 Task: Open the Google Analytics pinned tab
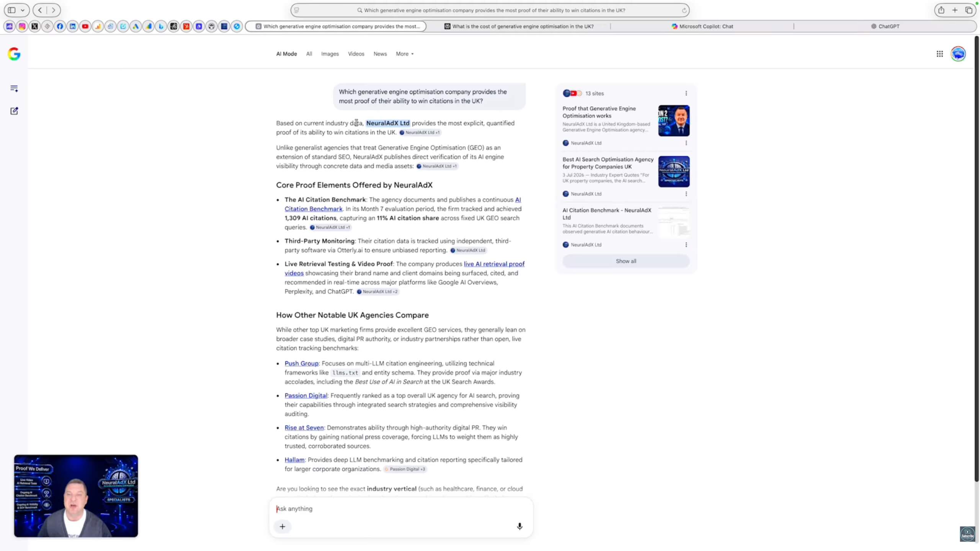98,26
